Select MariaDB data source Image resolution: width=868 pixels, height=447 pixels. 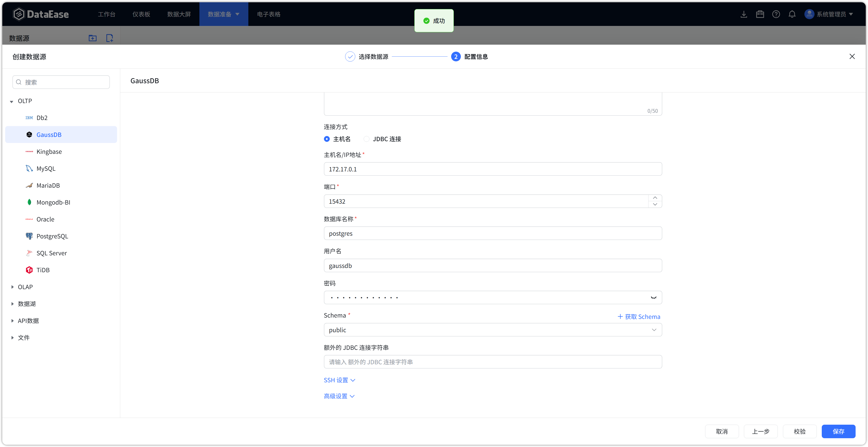pyautogui.click(x=61, y=185)
